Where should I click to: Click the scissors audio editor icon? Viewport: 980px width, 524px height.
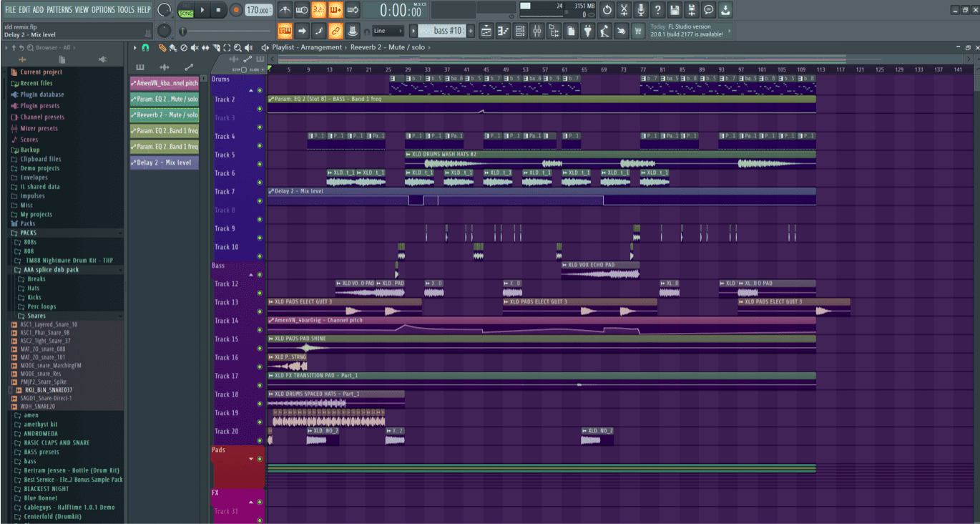(x=624, y=10)
